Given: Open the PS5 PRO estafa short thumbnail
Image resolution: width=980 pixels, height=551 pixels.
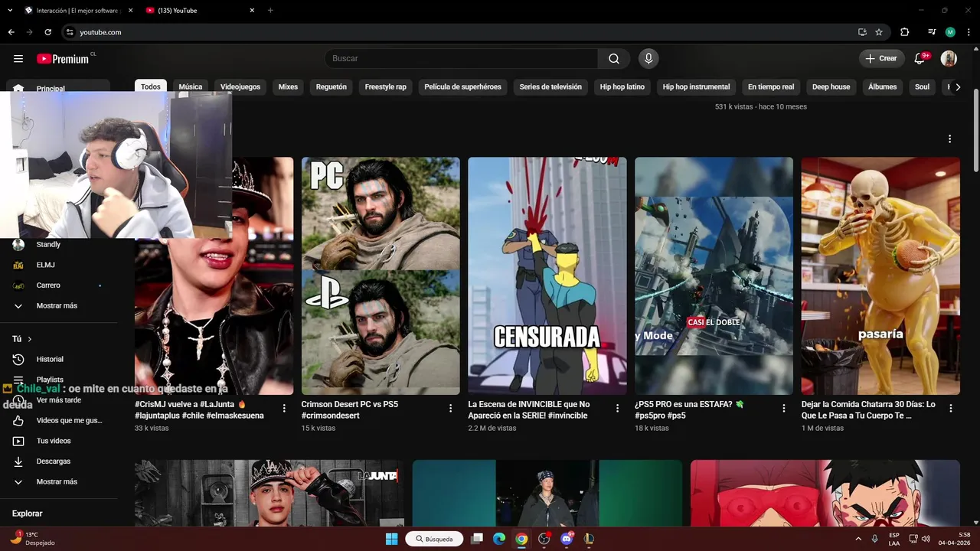Looking at the screenshot, I should click(714, 276).
